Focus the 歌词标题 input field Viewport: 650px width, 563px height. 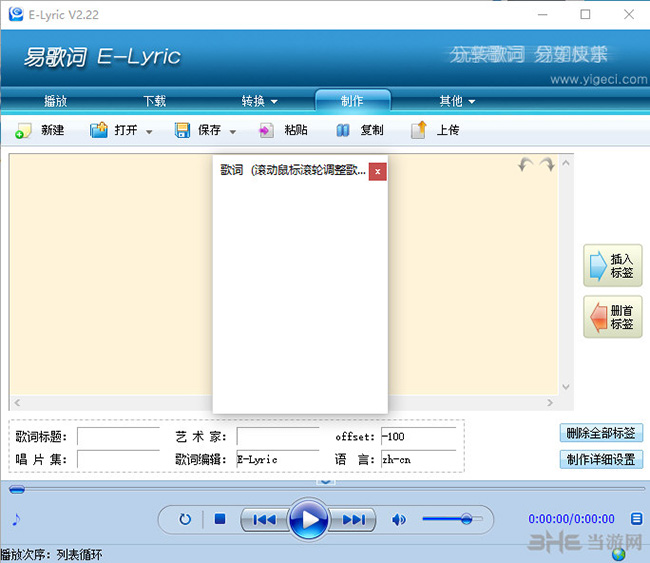click(x=119, y=437)
